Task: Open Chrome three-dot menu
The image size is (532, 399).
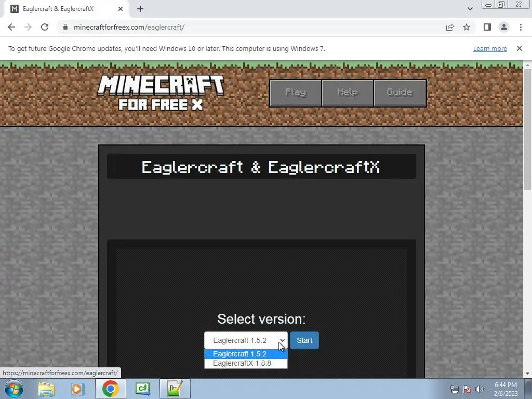Action: [x=521, y=27]
